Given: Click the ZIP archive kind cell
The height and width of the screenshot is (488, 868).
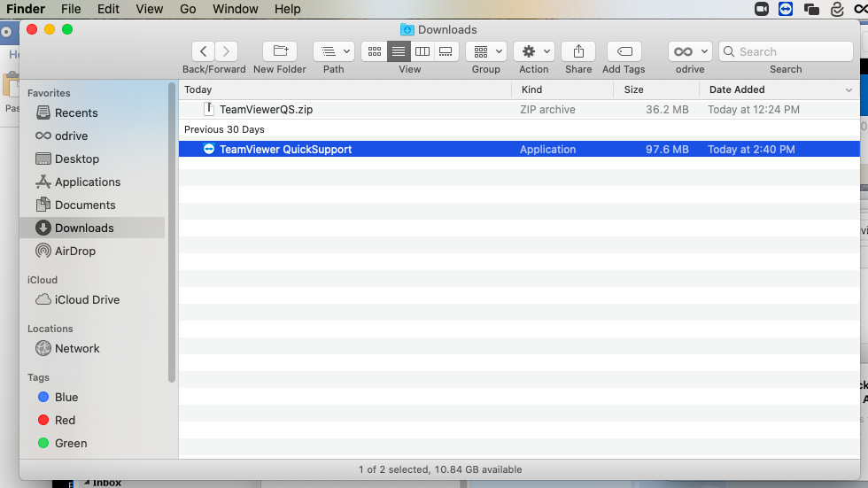Looking at the screenshot, I should click(547, 110).
